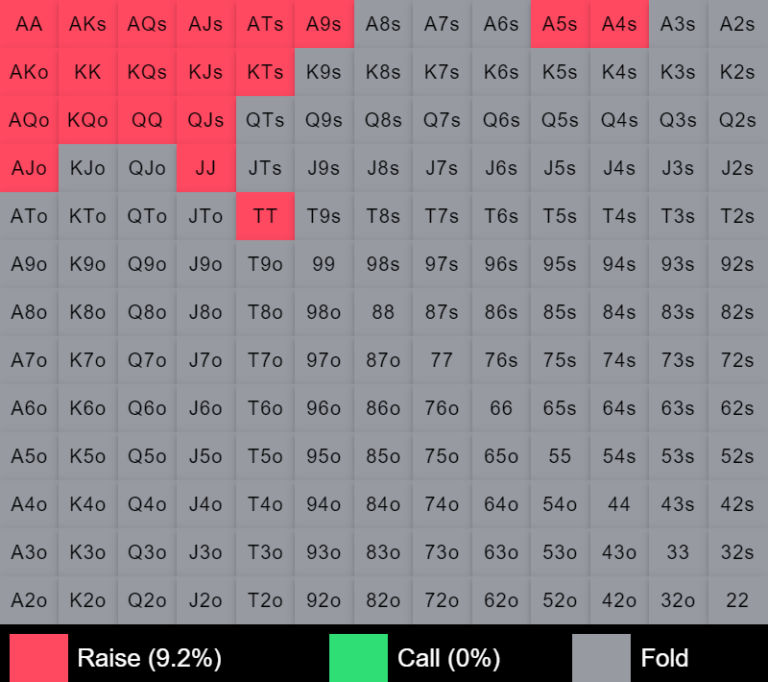Select the AKs hand cell

[x=88, y=24]
